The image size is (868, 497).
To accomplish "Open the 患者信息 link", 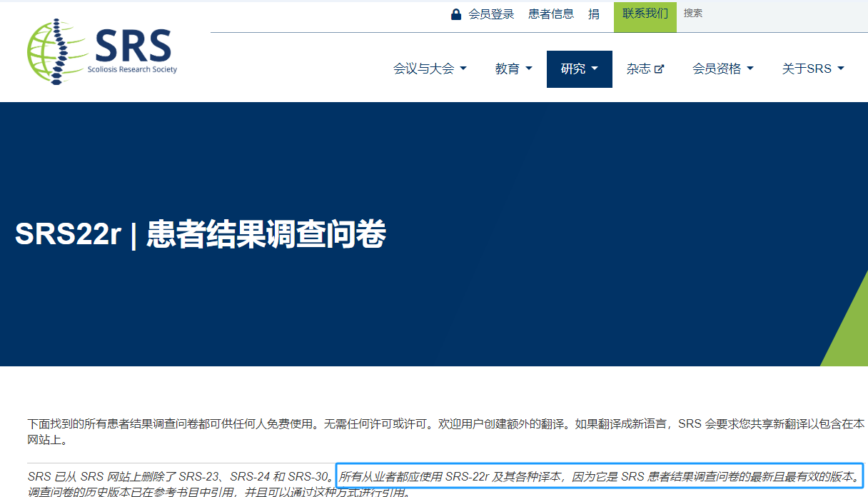I will click(551, 14).
